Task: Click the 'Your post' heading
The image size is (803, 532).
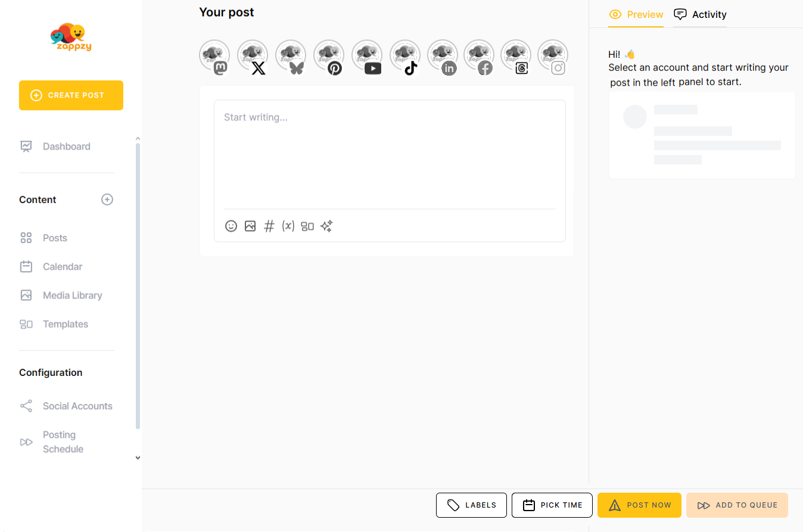Action: 226,12
